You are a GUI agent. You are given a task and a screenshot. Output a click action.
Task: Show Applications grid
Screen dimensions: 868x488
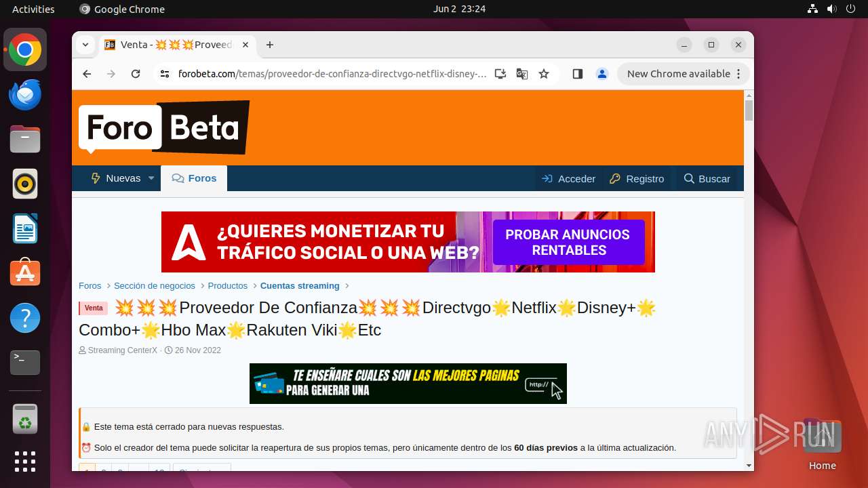[25, 462]
